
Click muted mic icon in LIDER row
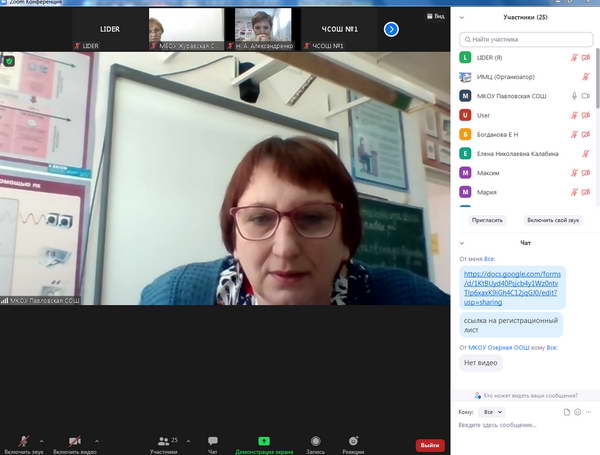coord(574,58)
